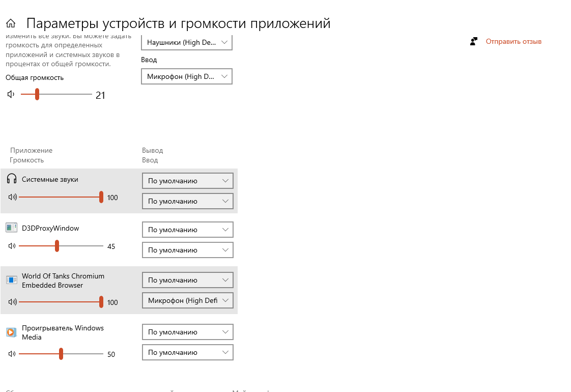Open the master output device dropdown (Наушники)
The image size is (571, 392).
pos(187,43)
